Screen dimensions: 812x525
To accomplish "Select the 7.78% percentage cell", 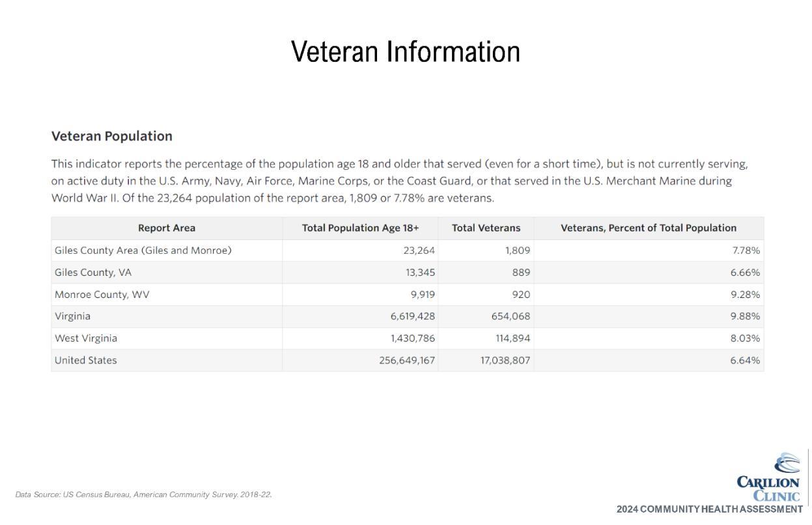I will tap(746, 250).
